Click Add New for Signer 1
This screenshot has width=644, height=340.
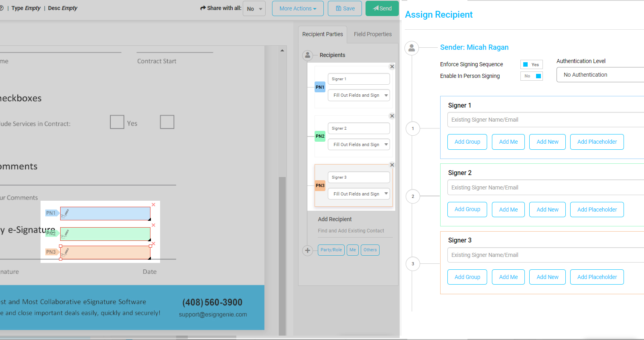point(547,142)
